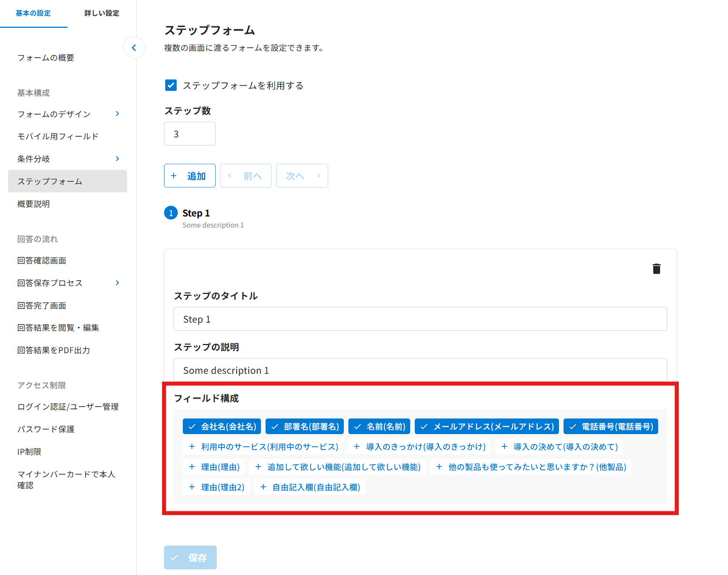The image size is (728, 575).
Task: Click the 保存 save button
Action: tap(190, 557)
